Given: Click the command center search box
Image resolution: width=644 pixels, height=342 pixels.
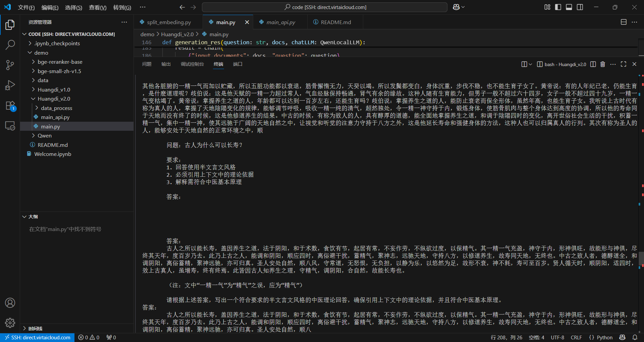Looking at the screenshot, I should coord(325,7).
